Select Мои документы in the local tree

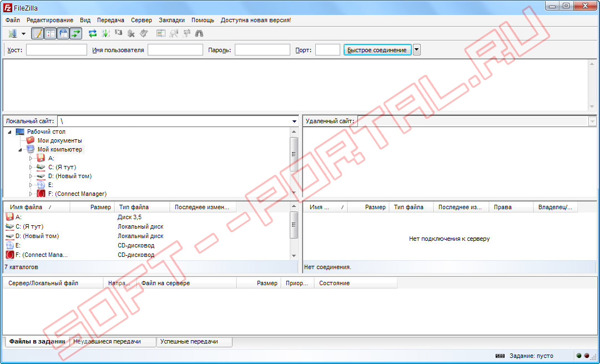(60, 141)
